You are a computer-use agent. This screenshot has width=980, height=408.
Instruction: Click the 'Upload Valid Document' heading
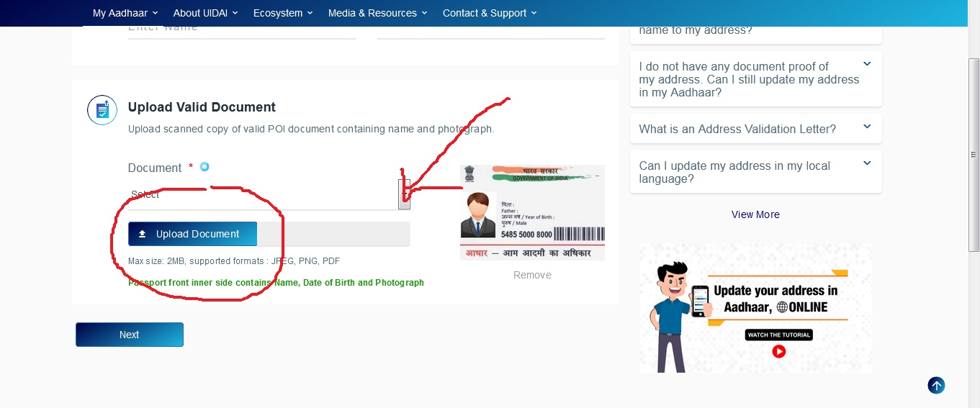(202, 107)
